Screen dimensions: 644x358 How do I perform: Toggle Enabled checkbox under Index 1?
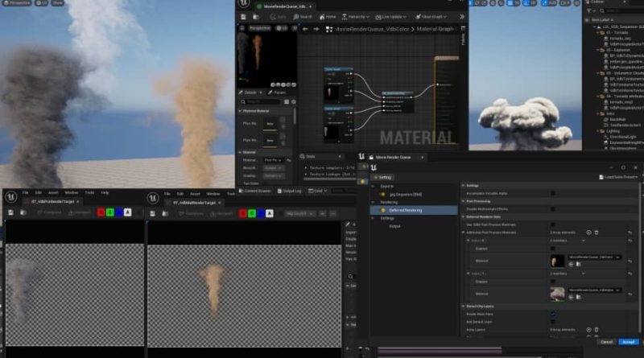(553, 282)
